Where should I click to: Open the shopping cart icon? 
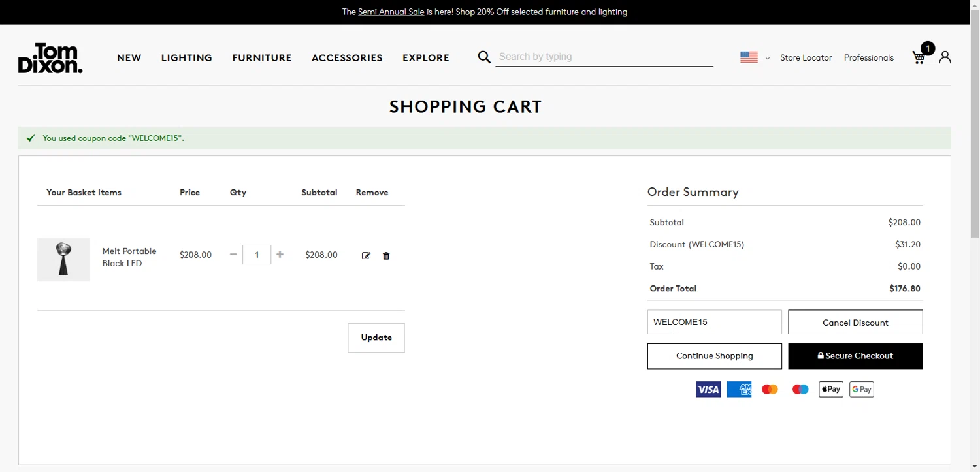[x=919, y=57]
